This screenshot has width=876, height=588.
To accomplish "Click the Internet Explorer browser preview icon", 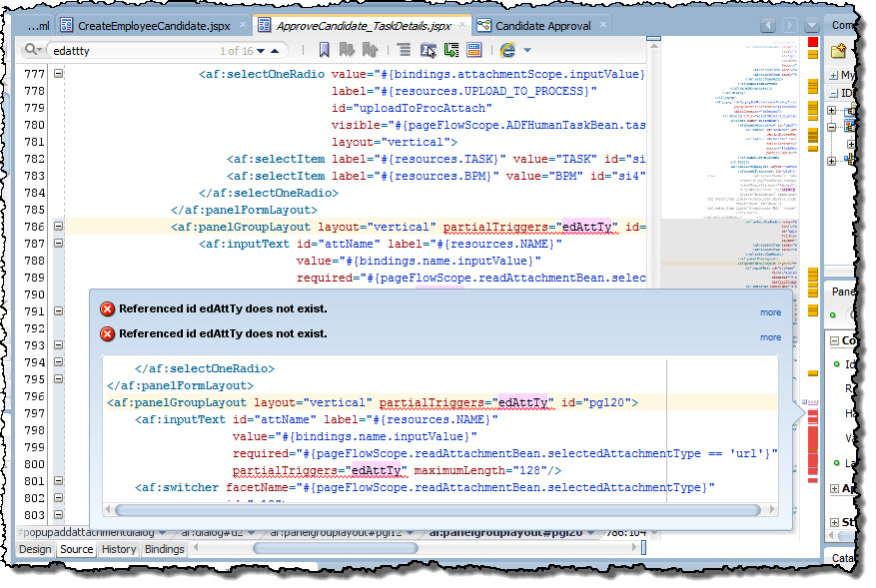I will [x=507, y=50].
